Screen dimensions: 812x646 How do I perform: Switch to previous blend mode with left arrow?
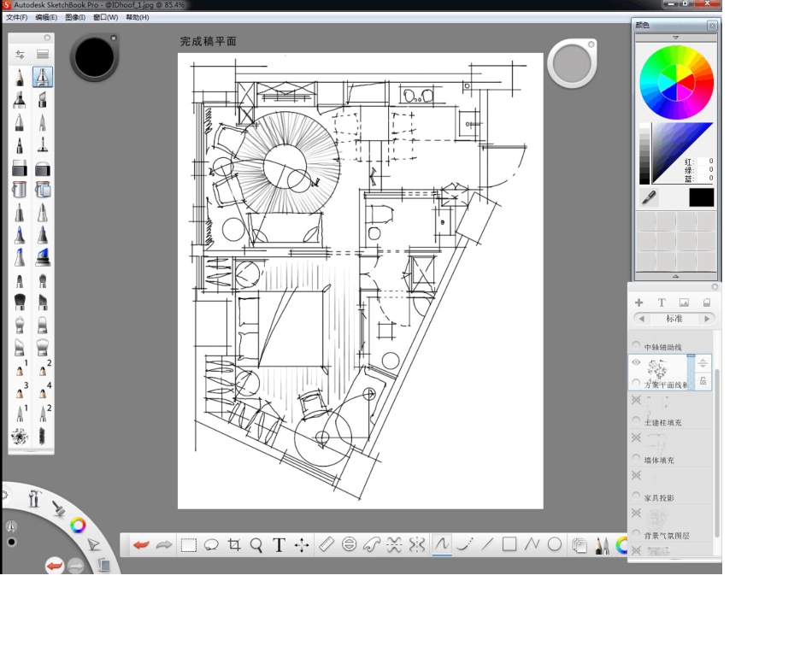[x=642, y=319]
